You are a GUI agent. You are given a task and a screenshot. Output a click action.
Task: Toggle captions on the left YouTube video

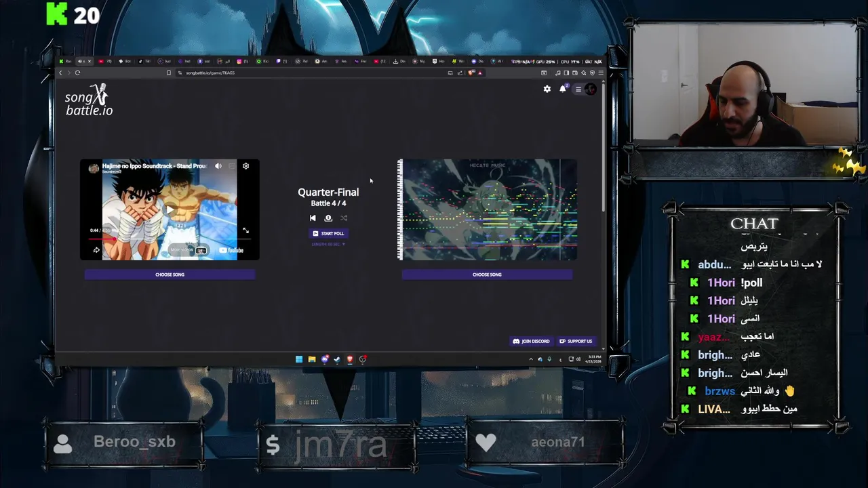[232, 166]
